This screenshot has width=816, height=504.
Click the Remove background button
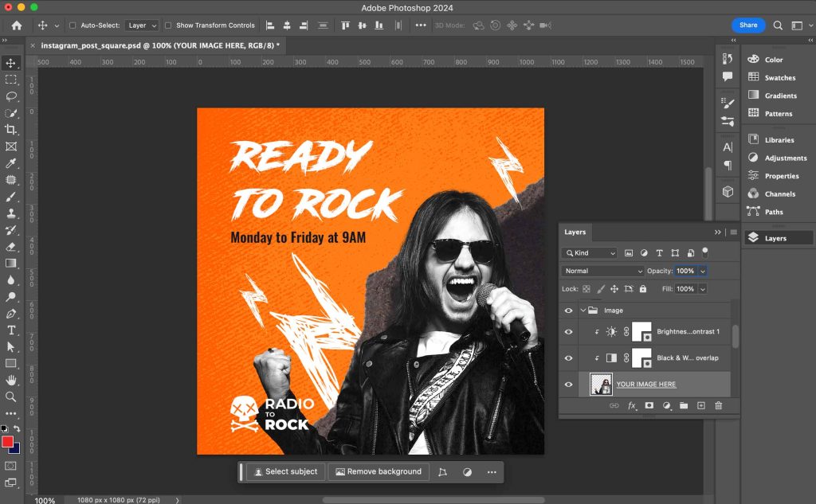tap(379, 471)
